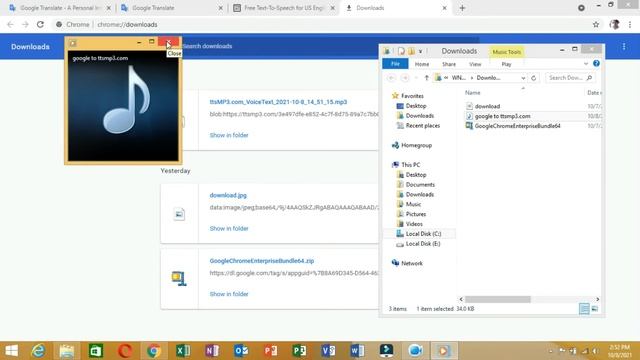Open PowerPoint from the taskbar

click(270, 351)
